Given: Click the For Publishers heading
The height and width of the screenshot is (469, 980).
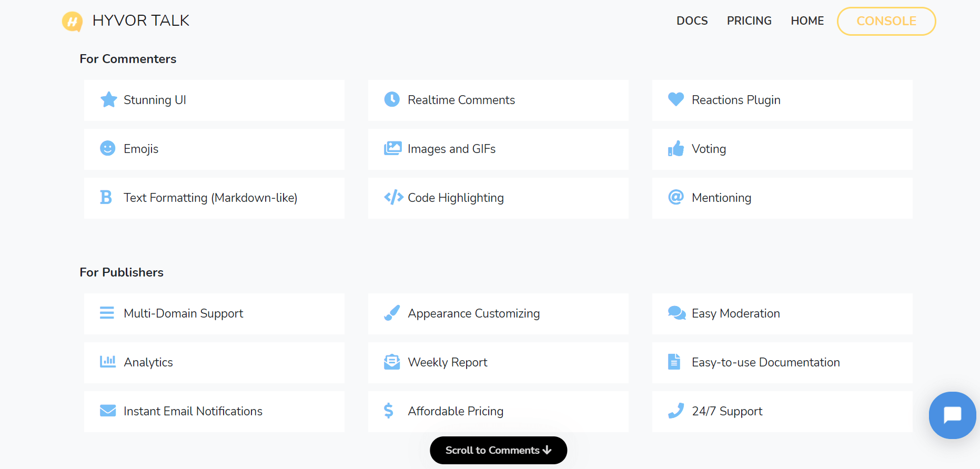Looking at the screenshot, I should tap(122, 272).
